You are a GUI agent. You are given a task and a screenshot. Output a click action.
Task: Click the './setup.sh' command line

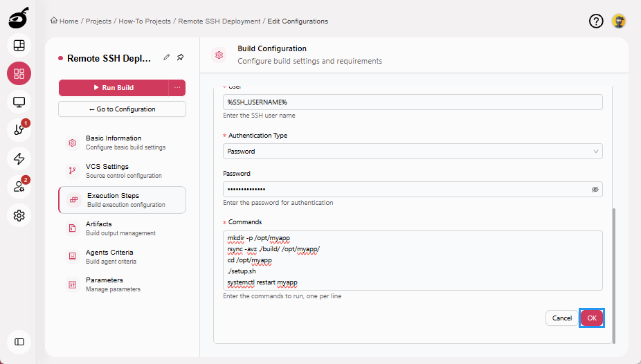point(242,271)
